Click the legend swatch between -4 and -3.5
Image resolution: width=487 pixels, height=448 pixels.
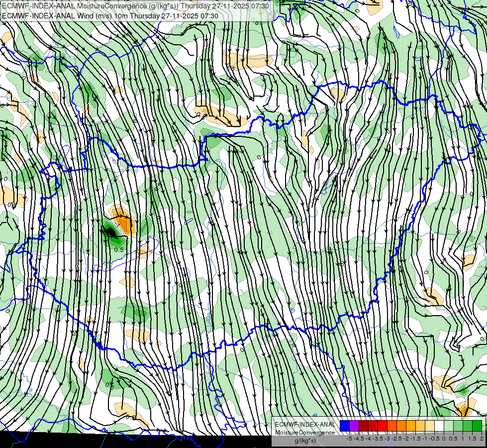[x=373, y=426]
